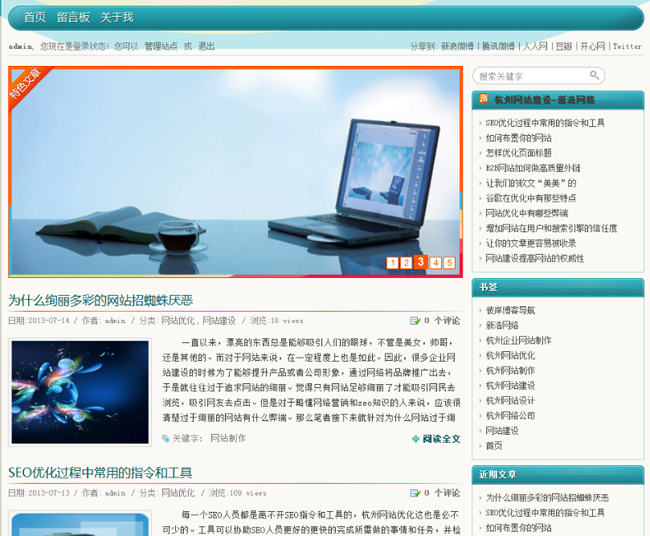Open bookmark 杭州企业网站制作

(519, 340)
